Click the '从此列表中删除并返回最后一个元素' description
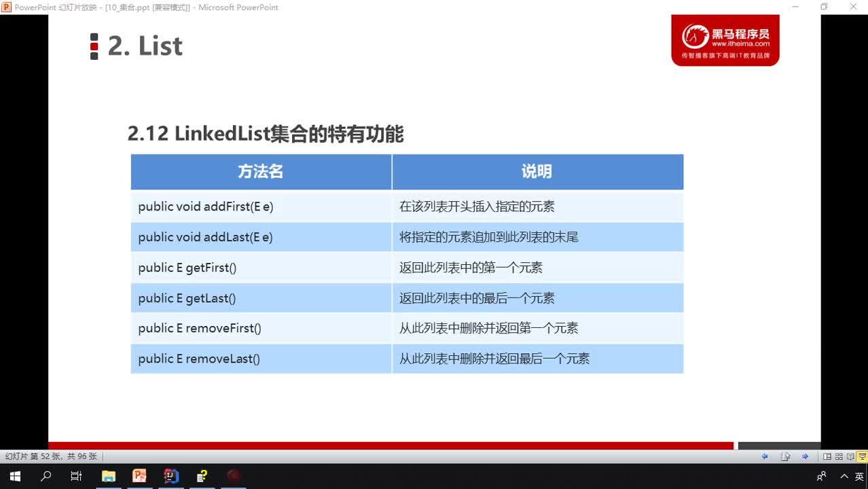Image resolution: width=868 pixels, height=489 pixels. pos(494,359)
